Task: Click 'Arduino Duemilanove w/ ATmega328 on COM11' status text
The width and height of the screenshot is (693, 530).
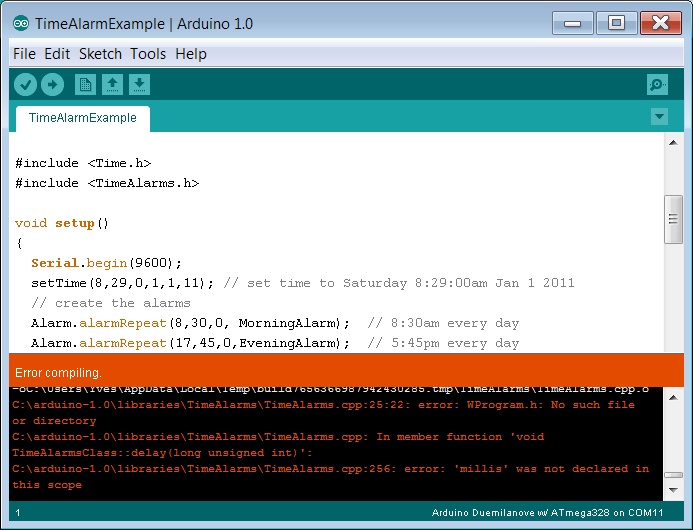Action: click(547, 513)
